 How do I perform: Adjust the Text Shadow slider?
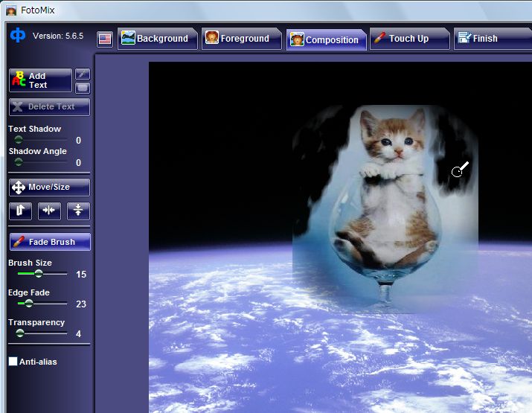41,140
